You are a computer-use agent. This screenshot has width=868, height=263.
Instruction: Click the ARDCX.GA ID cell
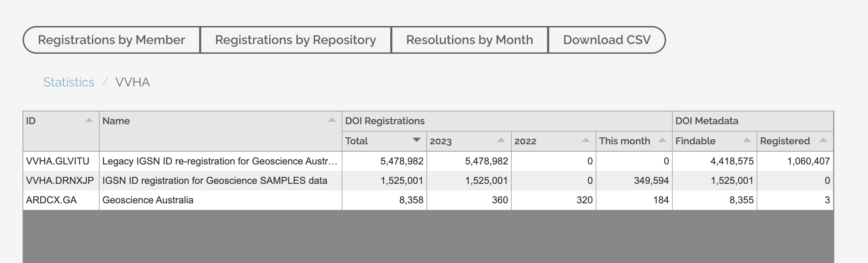click(51, 200)
